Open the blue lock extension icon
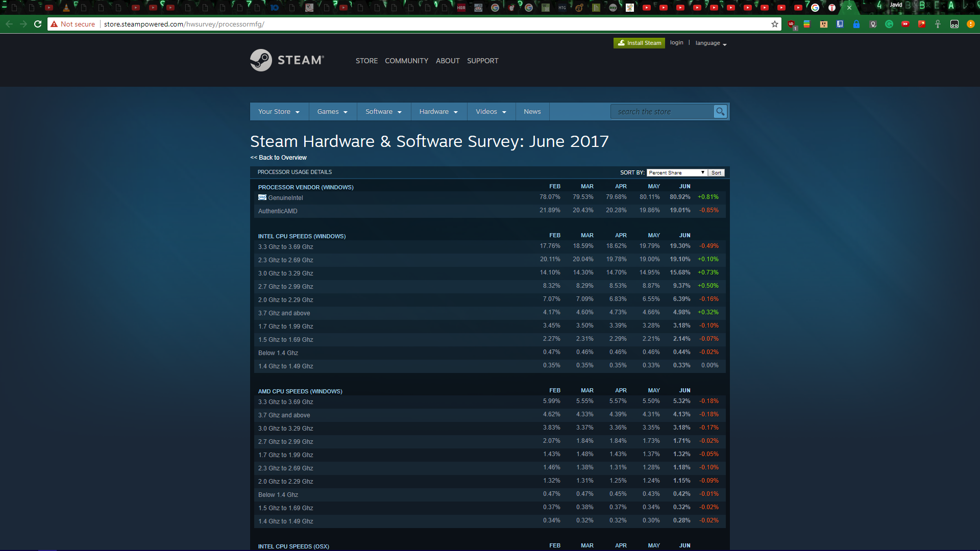 (856, 24)
